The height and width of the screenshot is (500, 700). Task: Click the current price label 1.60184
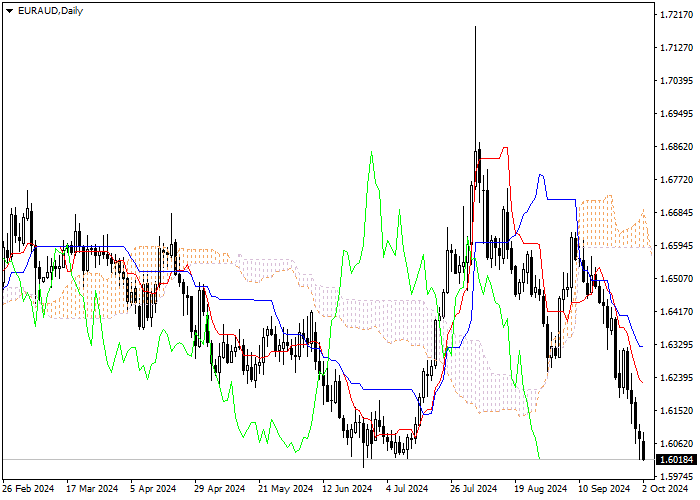pyautogui.click(x=676, y=459)
